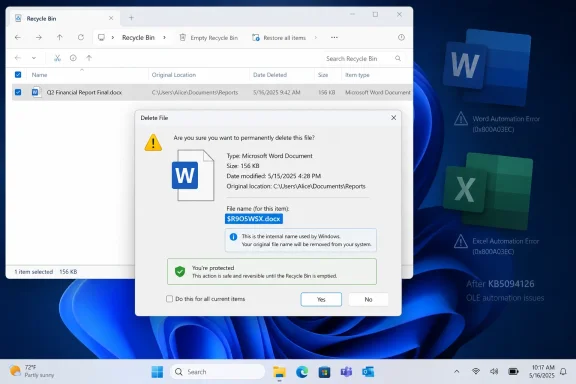Confirm deletion with the Yes button
The height and width of the screenshot is (384, 576).
(x=321, y=299)
